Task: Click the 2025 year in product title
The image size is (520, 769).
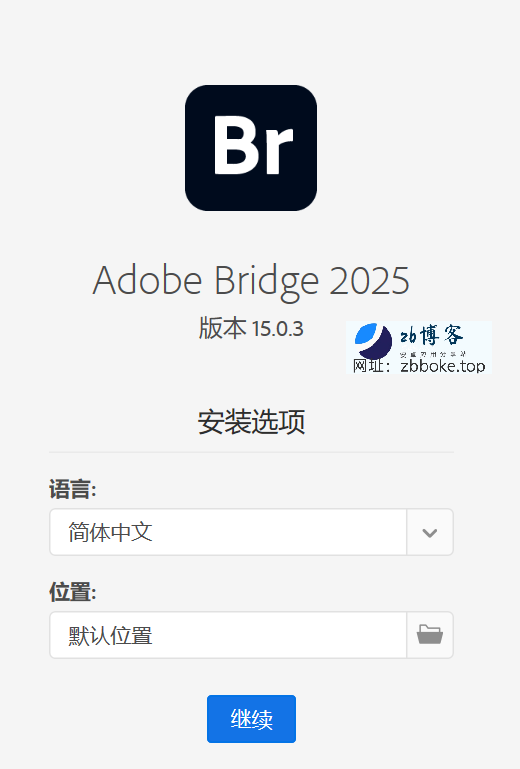Action: (x=369, y=281)
